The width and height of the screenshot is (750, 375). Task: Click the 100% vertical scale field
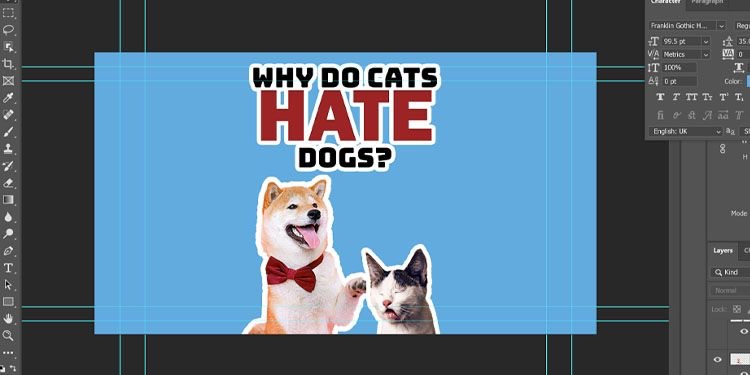[679, 68]
